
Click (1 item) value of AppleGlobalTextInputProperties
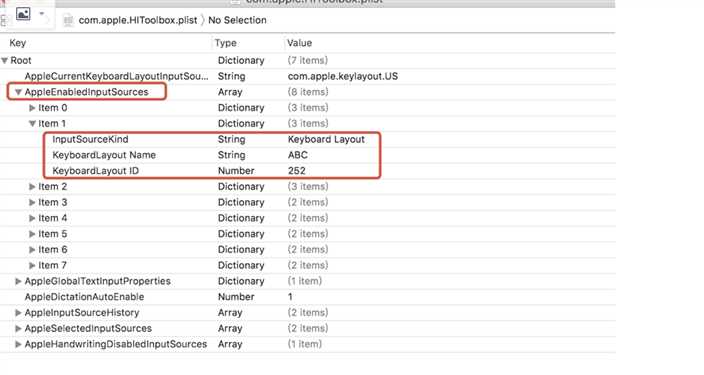tap(304, 281)
